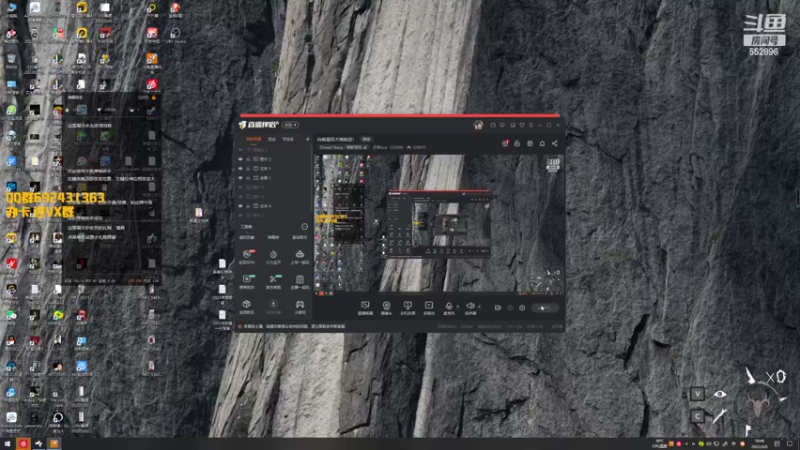Open the user avatar profile
The height and width of the screenshot is (450, 800).
coord(478,125)
